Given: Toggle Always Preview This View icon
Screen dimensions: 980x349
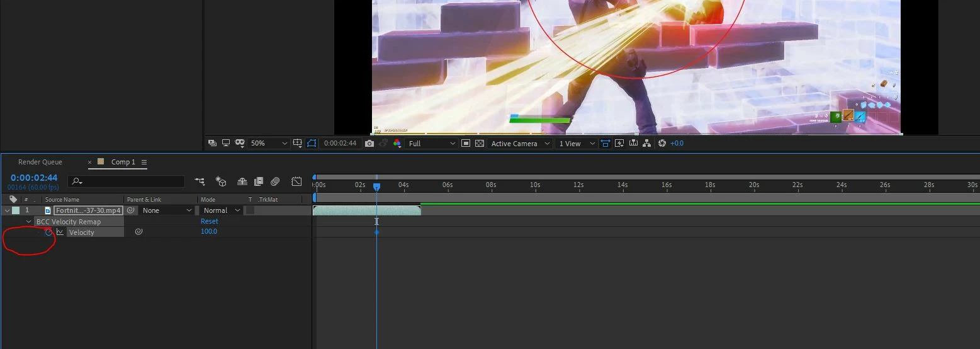Looking at the screenshot, I should coord(212,144).
